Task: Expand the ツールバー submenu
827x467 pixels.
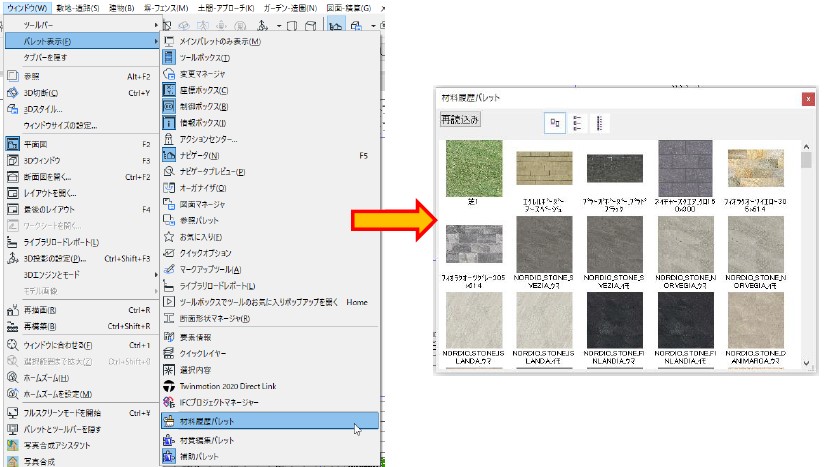Action: click(x=82, y=25)
